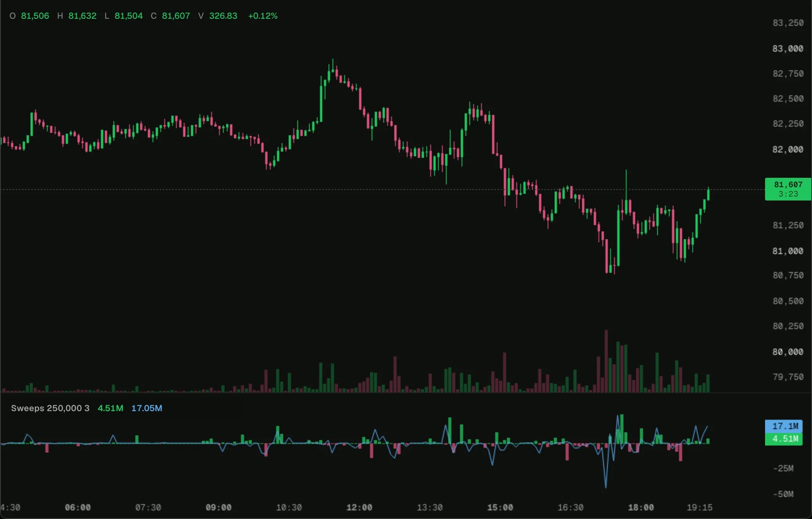Click the 83,250 price axis label
812x519 pixels.
tap(788, 23)
